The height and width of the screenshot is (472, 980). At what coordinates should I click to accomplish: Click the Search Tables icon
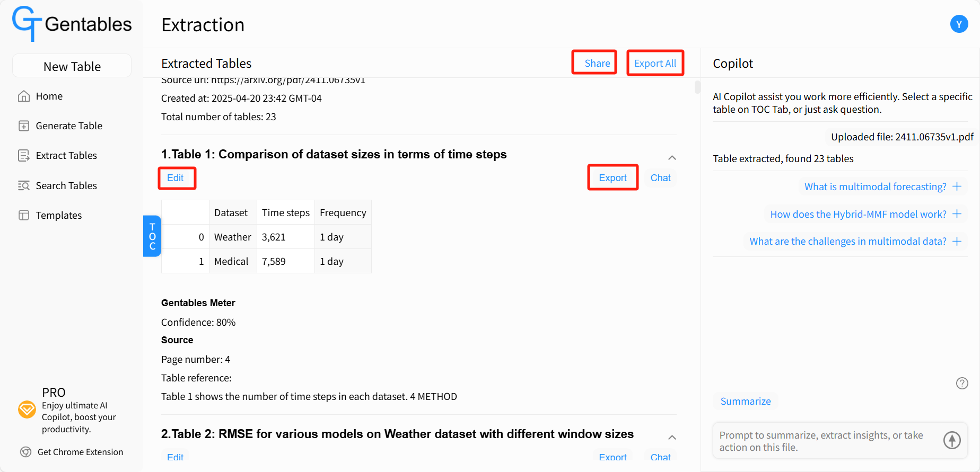pos(24,185)
